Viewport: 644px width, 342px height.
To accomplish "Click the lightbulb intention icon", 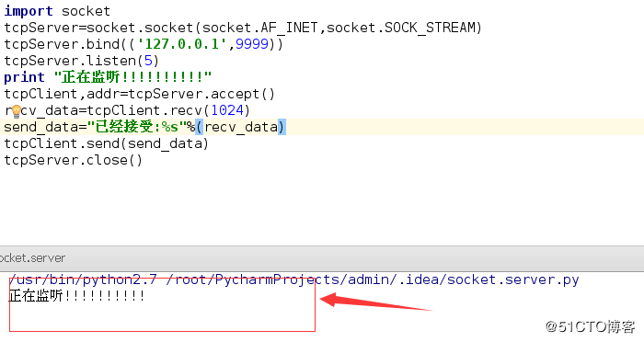I will [x=16, y=111].
